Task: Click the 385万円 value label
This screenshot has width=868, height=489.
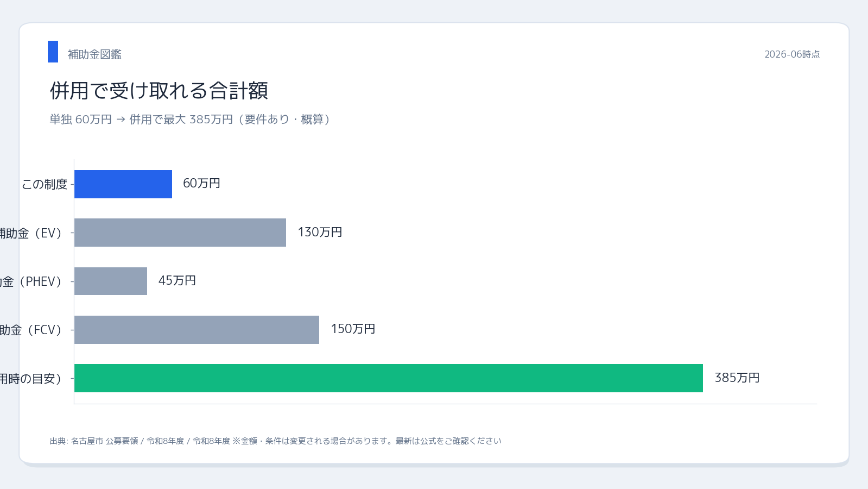Action: pyautogui.click(x=737, y=378)
